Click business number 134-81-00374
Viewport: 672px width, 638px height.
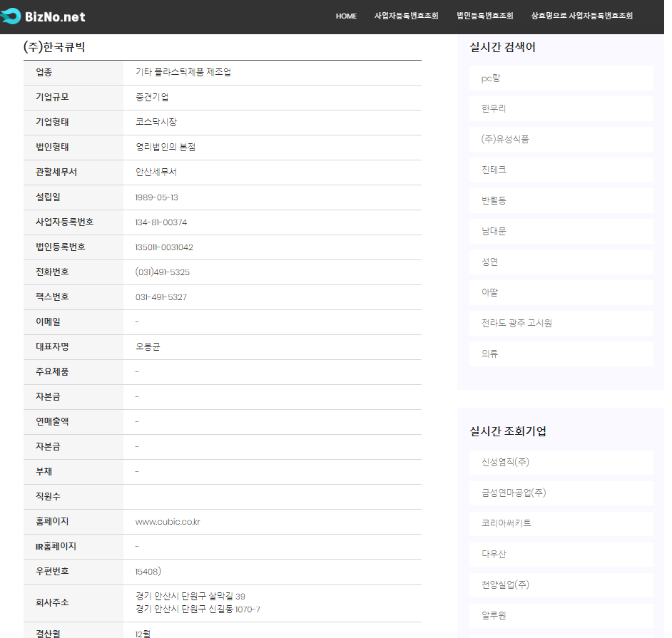pos(161,222)
